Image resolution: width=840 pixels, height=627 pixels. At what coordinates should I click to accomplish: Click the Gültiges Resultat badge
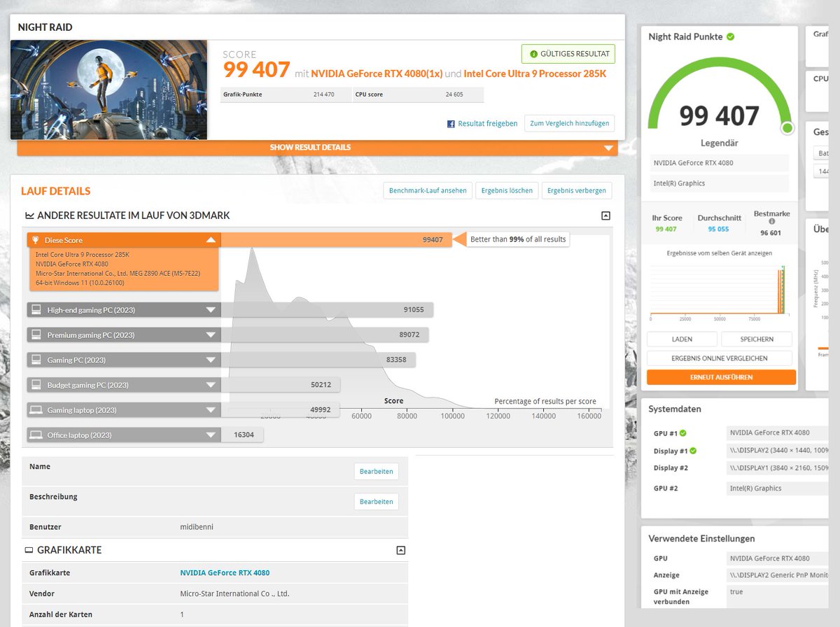(568, 54)
